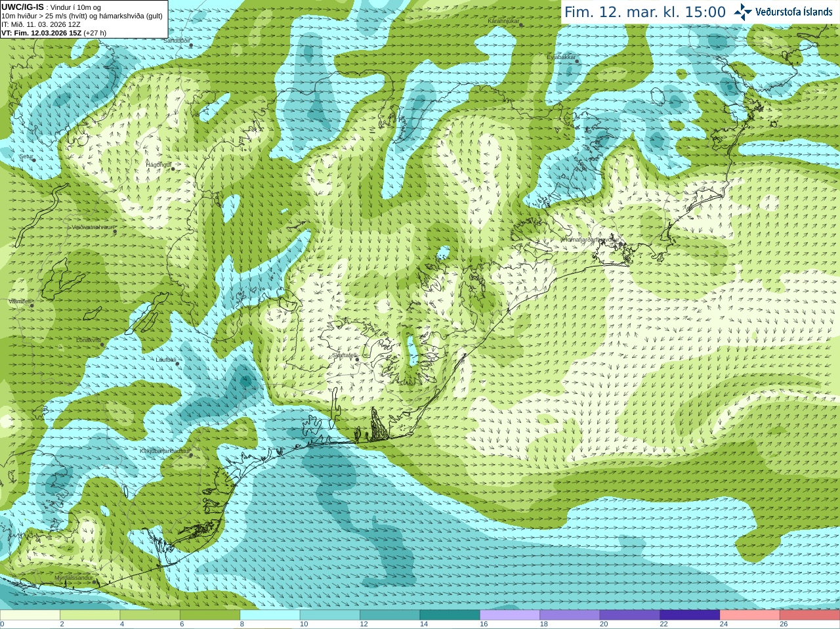
Task: Pick the 8–10 m/s light cyan swatch
Action: (x=270, y=615)
